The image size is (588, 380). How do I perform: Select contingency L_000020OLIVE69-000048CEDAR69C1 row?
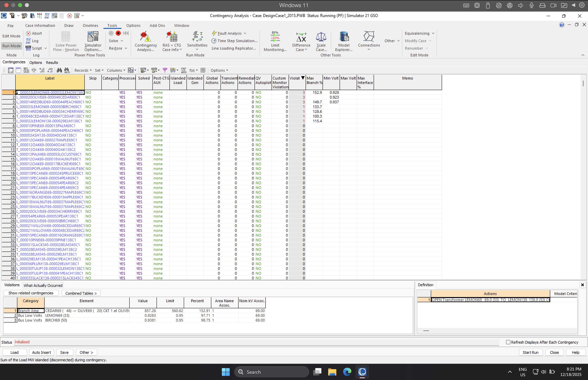coord(222,97)
